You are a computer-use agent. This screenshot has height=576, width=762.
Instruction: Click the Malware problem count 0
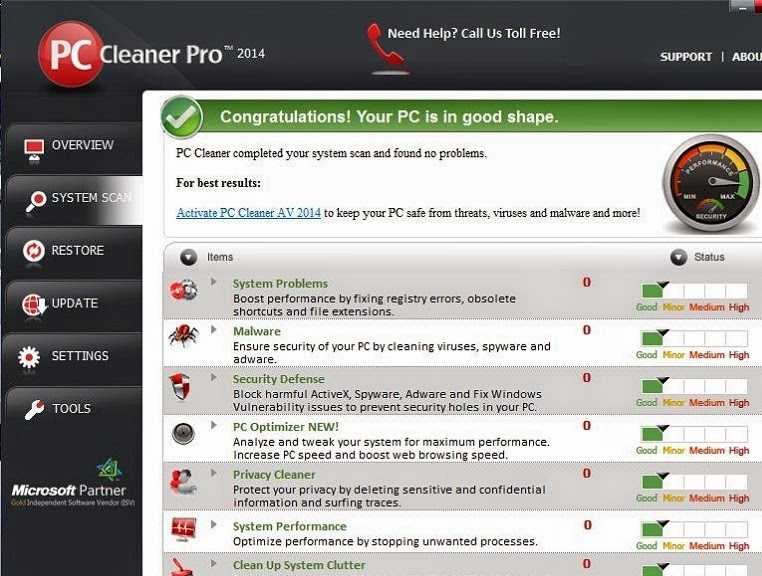click(x=587, y=330)
